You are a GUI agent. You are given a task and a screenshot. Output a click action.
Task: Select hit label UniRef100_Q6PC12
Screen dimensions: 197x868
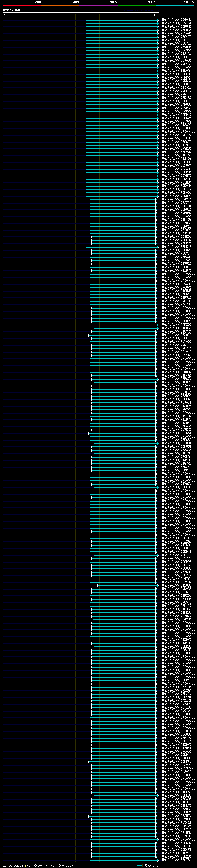(176, 226)
